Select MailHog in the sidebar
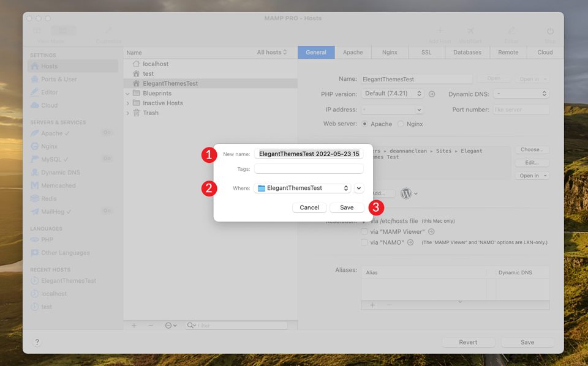Screen dimensions: 588x366 click(56, 211)
